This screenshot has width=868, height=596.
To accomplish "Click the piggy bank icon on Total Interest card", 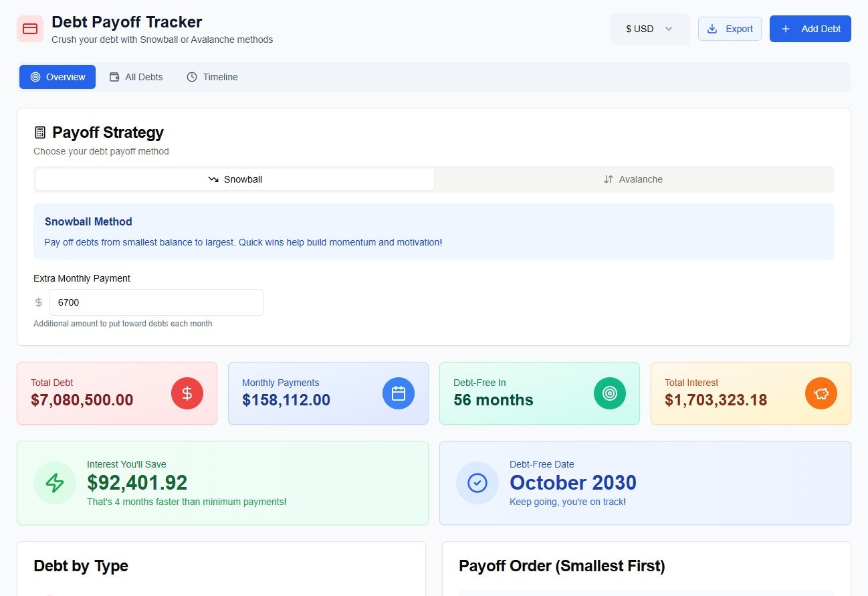I will point(821,393).
